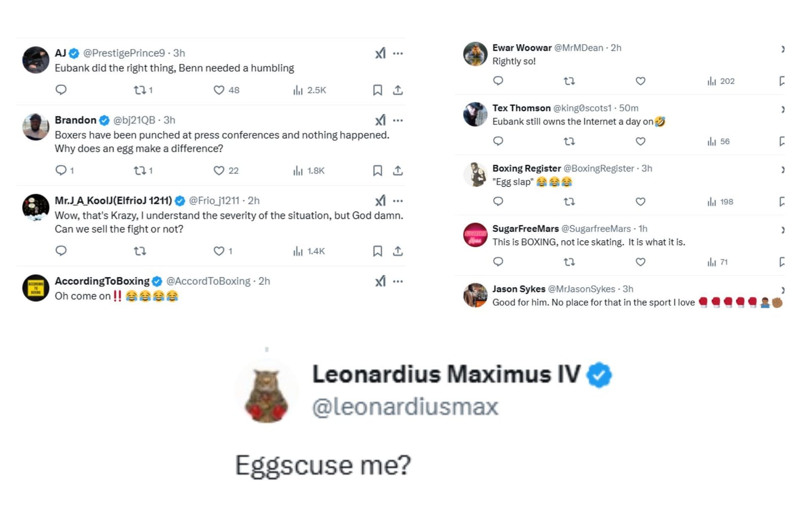Open @leonardiusmax profile handle
812x508 pixels.
(406, 405)
